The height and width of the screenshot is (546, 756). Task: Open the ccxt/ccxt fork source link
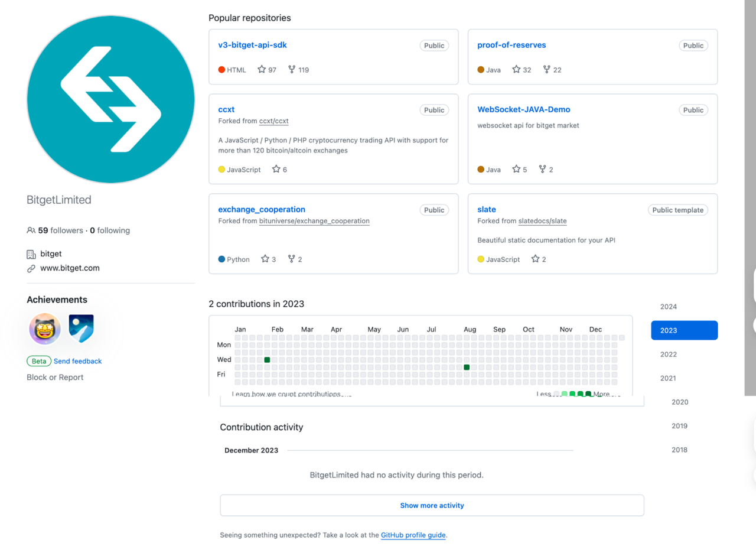[273, 121]
